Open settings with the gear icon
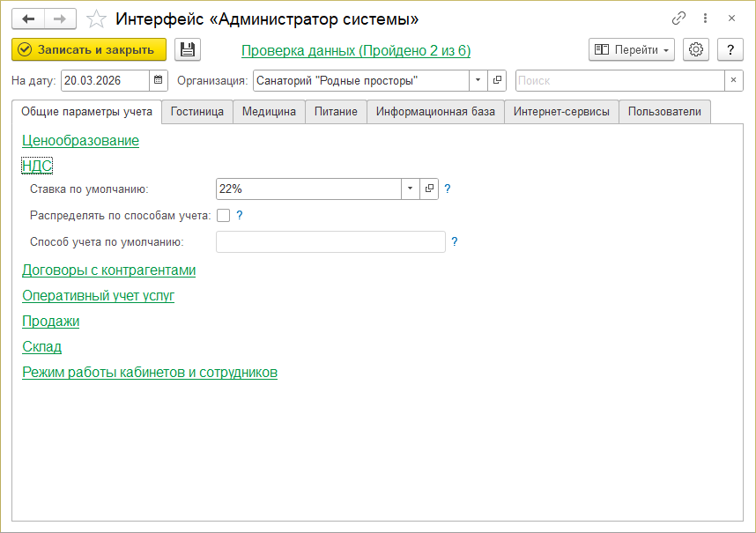The image size is (756, 533). pos(696,50)
